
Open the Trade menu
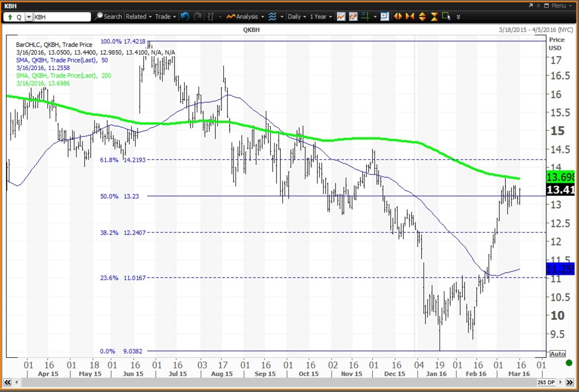click(x=165, y=16)
